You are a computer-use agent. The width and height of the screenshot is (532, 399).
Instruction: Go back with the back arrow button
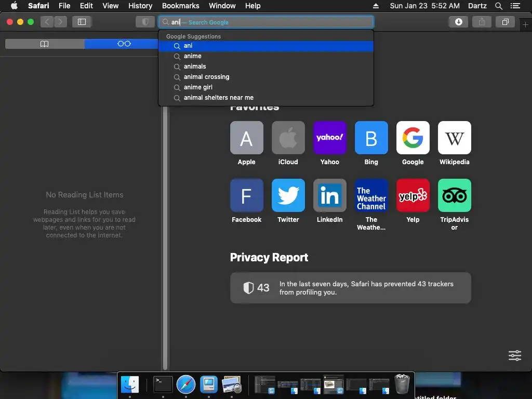pyautogui.click(x=47, y=22)
